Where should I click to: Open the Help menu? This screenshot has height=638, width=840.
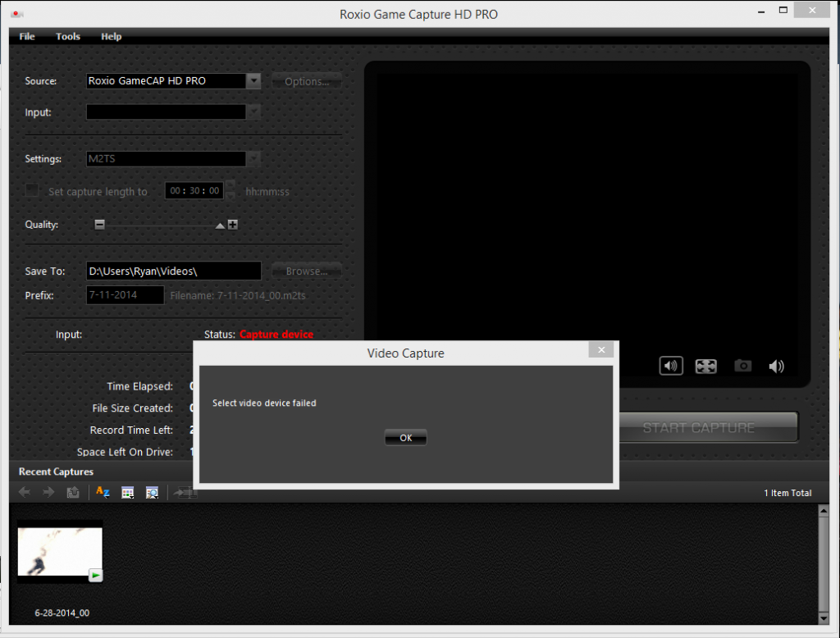point(111,36)
